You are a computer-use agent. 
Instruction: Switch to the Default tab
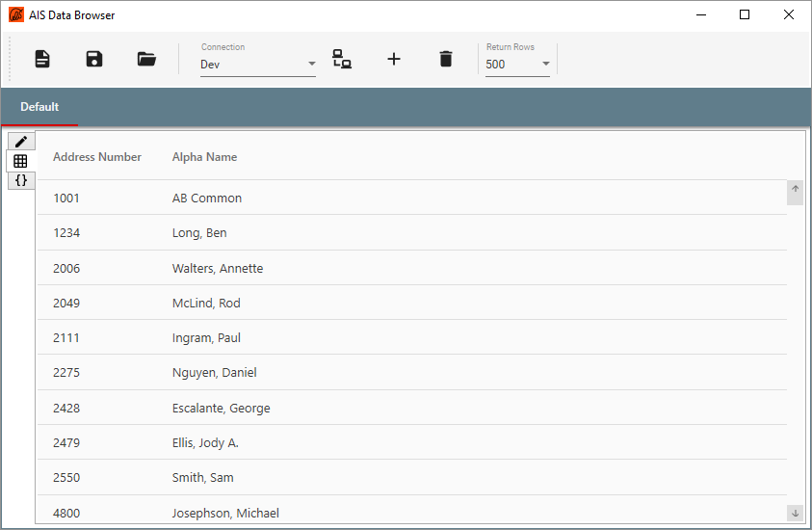point(39,107)
